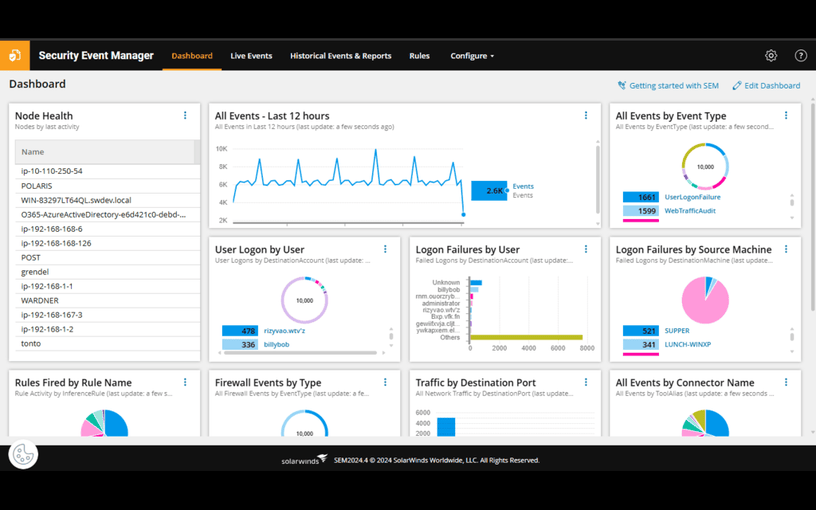816x510 pixels.
Task: Open the help question mark icon
Action: pyautogui.click(x=800, y=56)
